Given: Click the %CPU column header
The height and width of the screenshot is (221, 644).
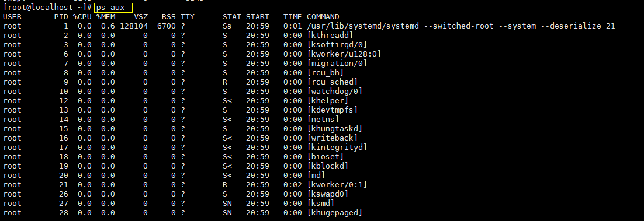Looking at the screenshot, I should (x=82, y=17).
